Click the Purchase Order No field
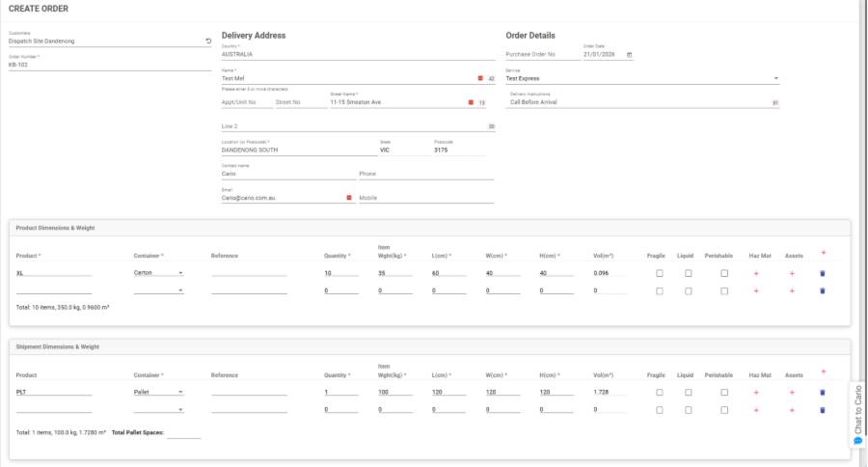The height and width of the screenshot is (467, 868). coord(540,55)
